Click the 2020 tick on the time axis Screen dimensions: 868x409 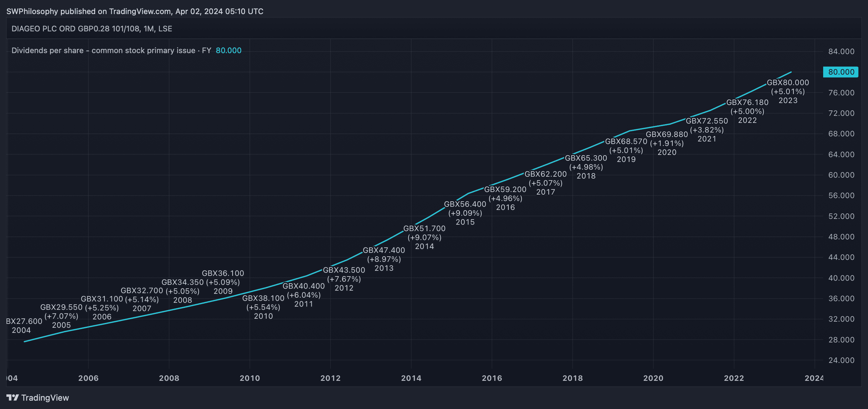tap(653, 378)
